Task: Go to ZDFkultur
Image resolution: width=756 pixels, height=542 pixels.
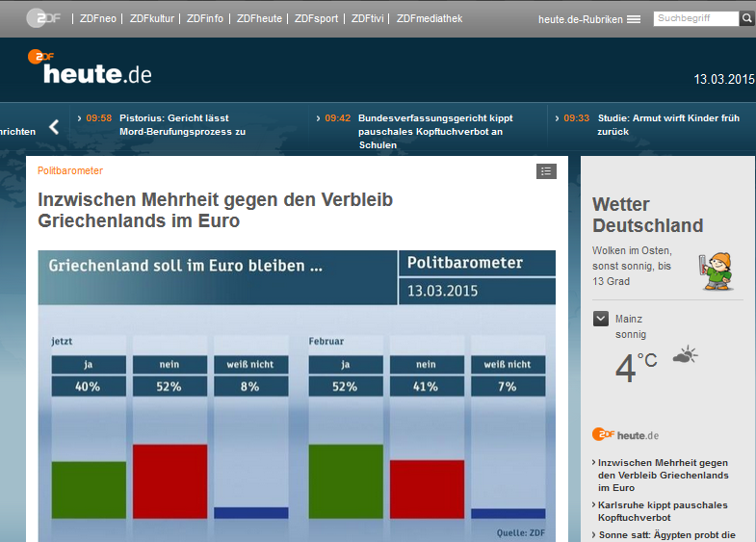Action: click(152, 18)
